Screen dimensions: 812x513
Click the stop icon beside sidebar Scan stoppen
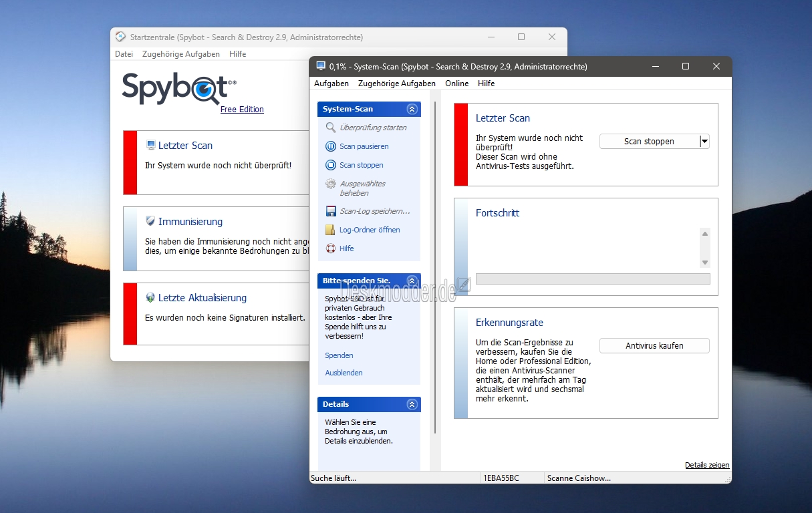(x=331, y=165)
